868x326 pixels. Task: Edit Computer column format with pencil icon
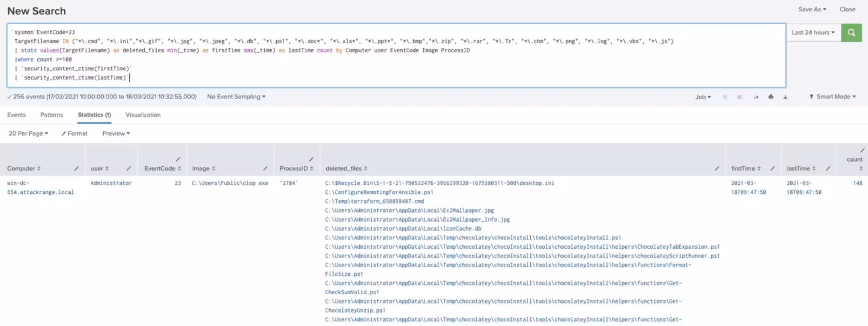(x=76, y=169)
